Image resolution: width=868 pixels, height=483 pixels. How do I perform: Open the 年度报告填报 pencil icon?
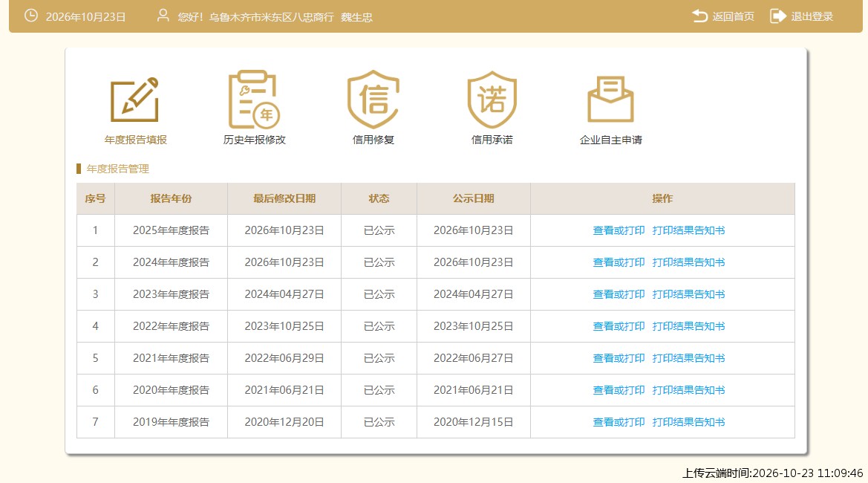135,100
